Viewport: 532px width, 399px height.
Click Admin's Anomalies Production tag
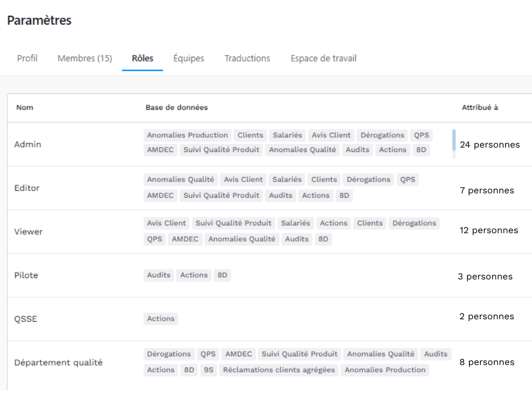187,135
